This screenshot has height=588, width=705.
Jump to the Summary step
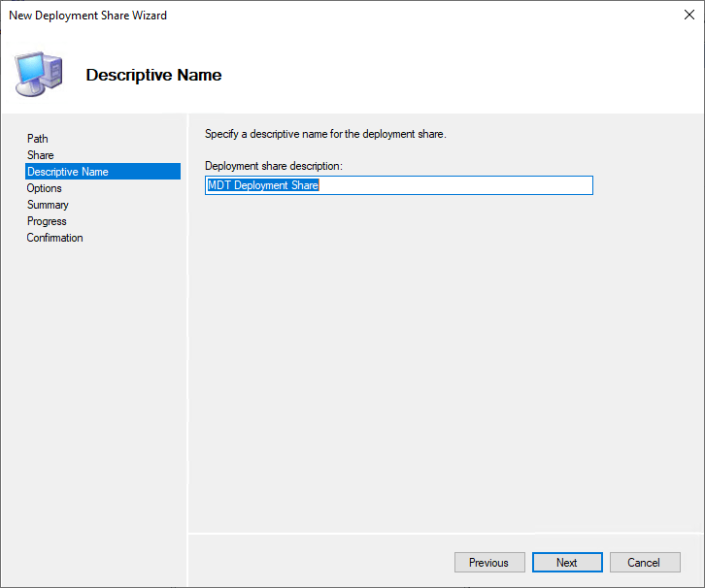click(x=48, y=205)
